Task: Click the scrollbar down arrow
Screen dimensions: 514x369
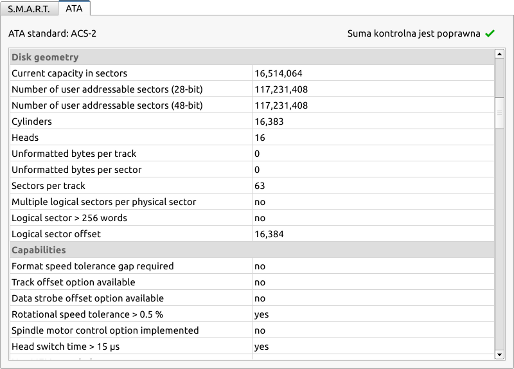Action: pyautogui.click(x=499, y=354)
